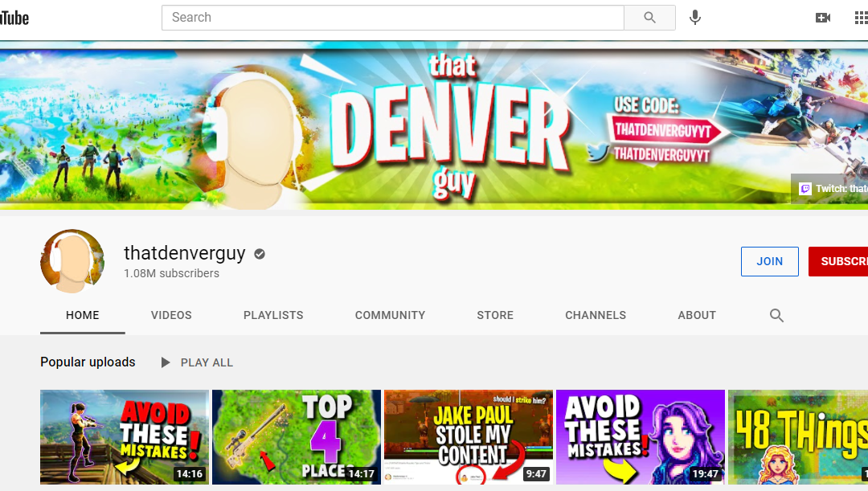This screenshot has width=868, height=491.
Task: View the Channels tab
Action: (596, 316)
